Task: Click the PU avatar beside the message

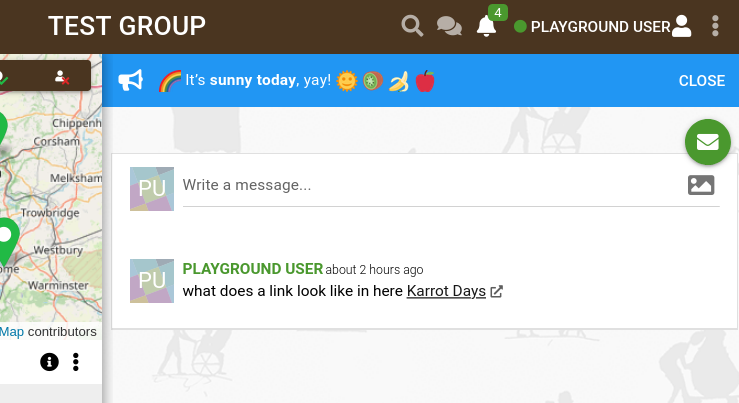Action: pos(152,280)
